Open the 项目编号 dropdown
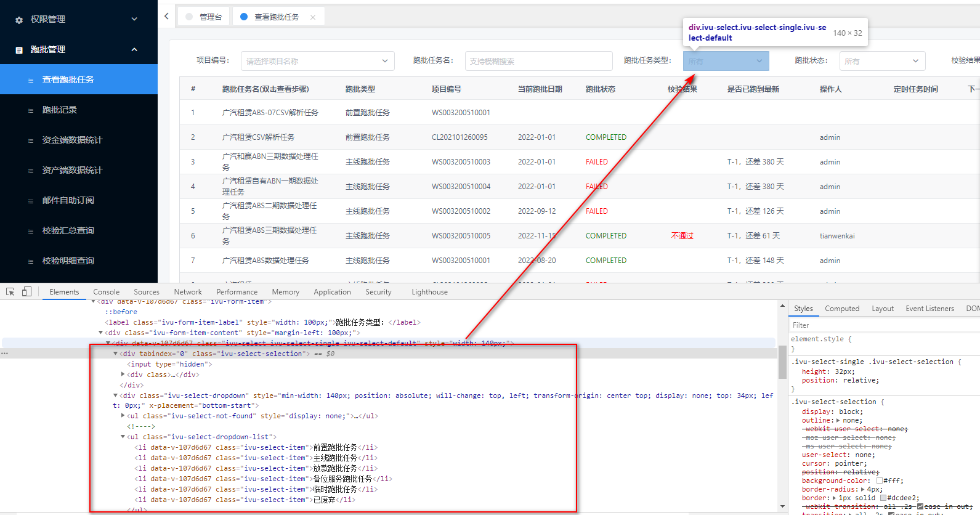 click(x=318, y=61)
